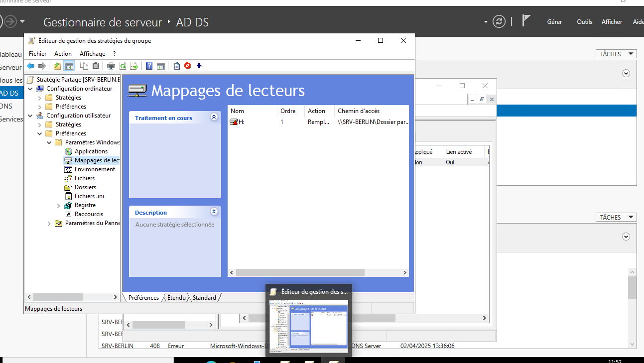Image resolution: width=644 pixels, height=363 pixels.
Task: Select the H: drive mapping icon
Action: click(233, 122)
